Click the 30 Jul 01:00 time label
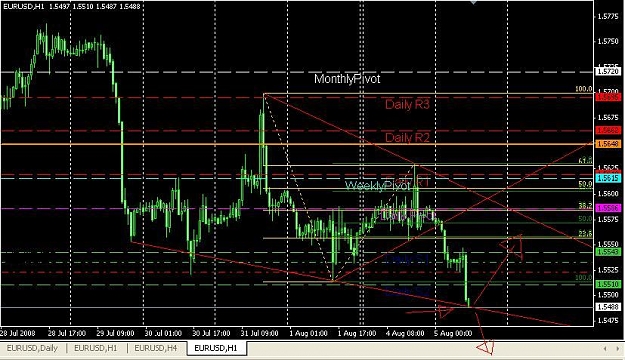This screenshot has width=625, height=360. coord(163,333)
